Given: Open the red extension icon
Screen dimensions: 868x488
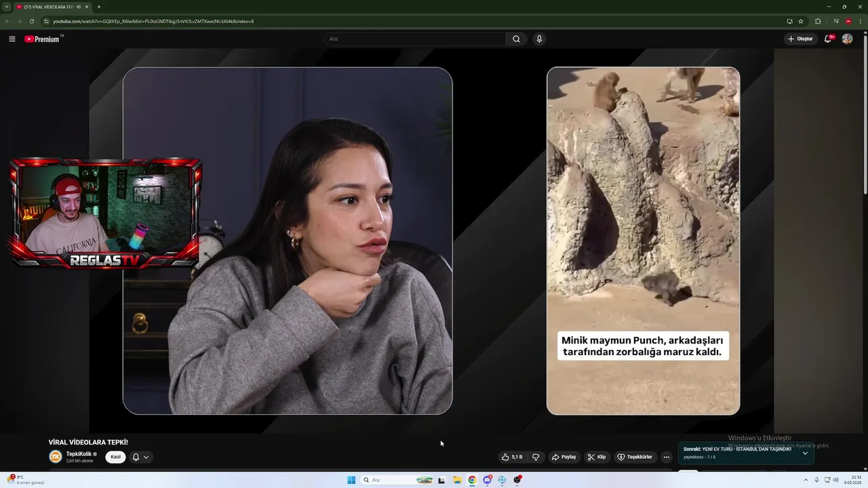Looking at the screenshot, I should [848, 21].
